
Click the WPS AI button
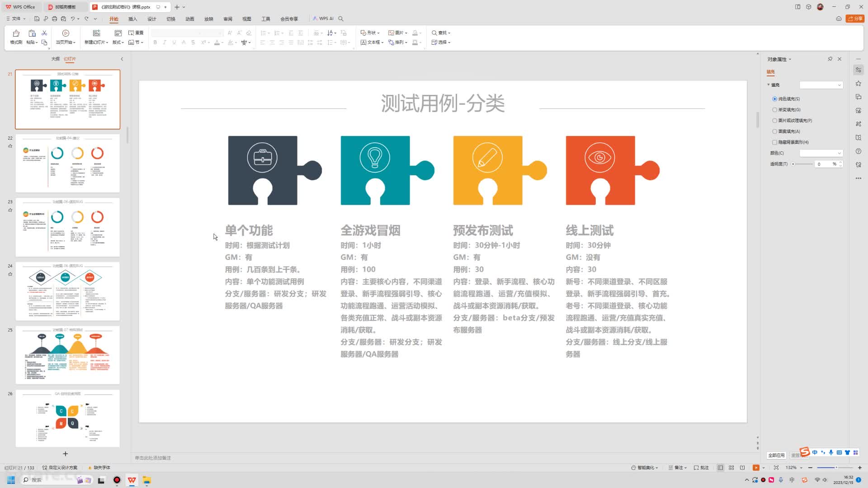(323, 19)
